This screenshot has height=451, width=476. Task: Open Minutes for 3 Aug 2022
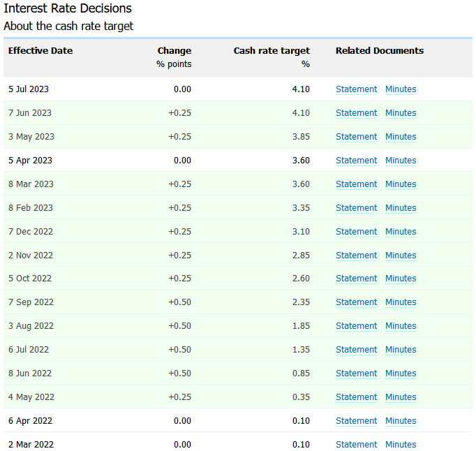401,326
